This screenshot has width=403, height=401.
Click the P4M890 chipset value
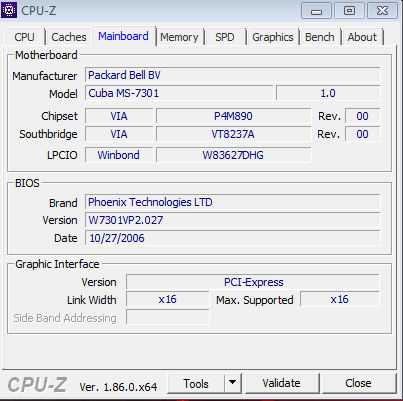tap(233, 116)
